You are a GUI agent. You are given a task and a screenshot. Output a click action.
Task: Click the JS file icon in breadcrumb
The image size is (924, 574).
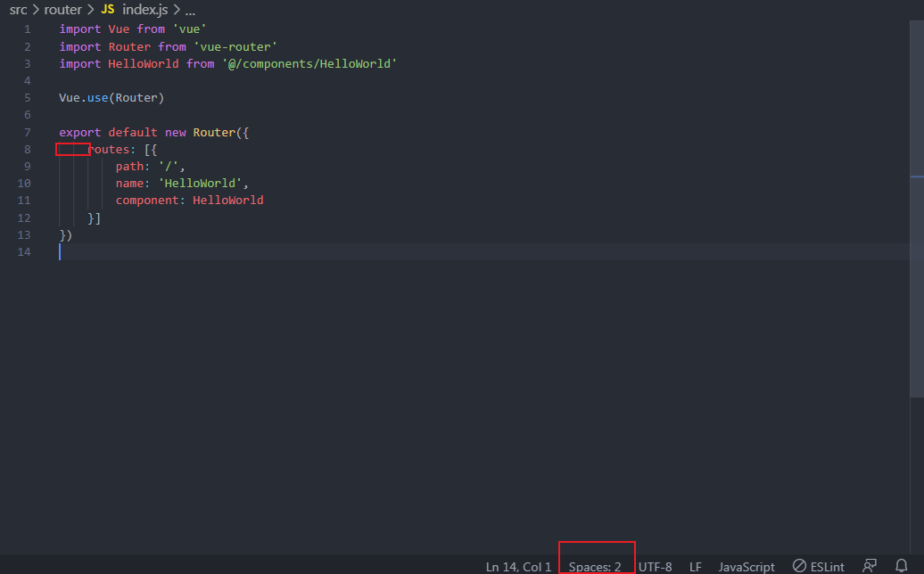pos(108,10)
